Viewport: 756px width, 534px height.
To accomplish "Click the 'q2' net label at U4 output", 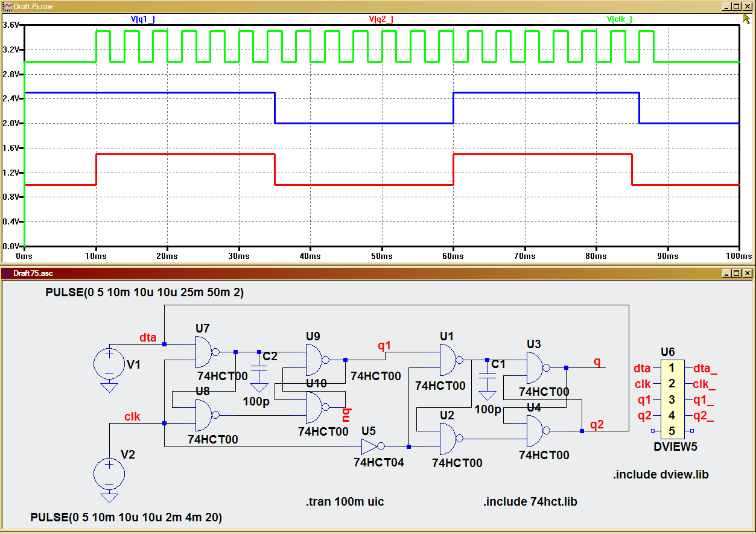I will [597, 425].
